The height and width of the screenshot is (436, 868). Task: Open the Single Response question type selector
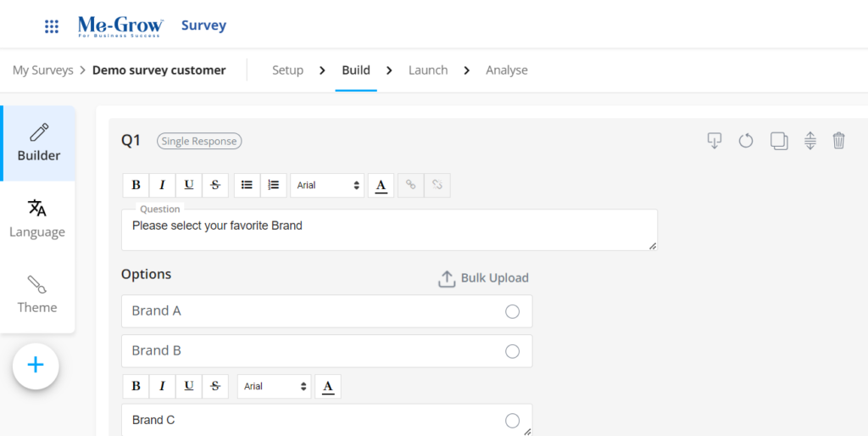199,142
